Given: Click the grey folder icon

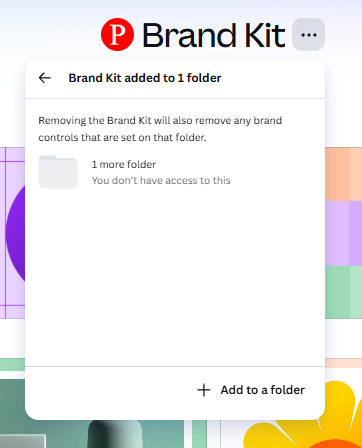Looking at the screenshot, I should (58, 172).
